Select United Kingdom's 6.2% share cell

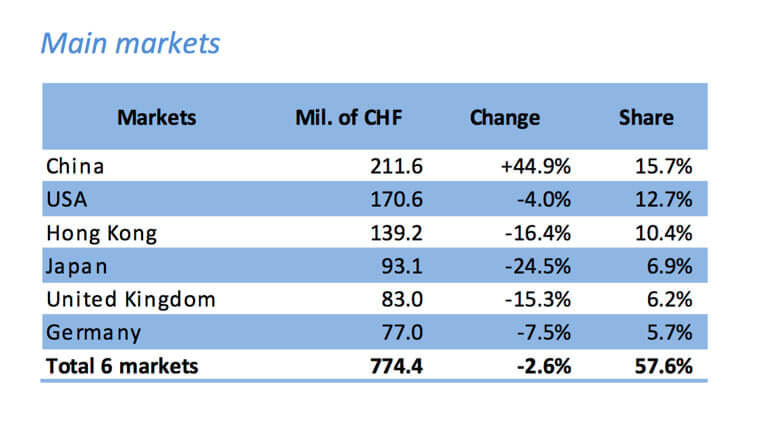(672, 298)
